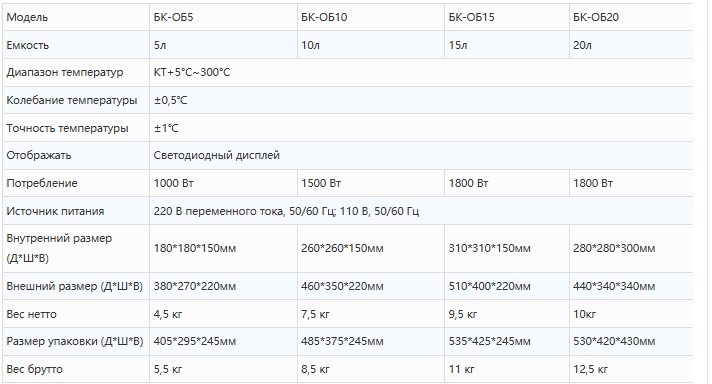Select the БК-ОБ10 model header cell
This screenshot has height=384, width=712.
click(371, 17)
